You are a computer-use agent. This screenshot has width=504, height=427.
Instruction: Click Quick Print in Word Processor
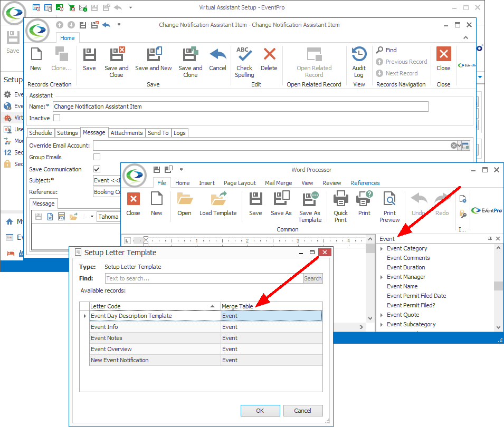pos(341,207)
